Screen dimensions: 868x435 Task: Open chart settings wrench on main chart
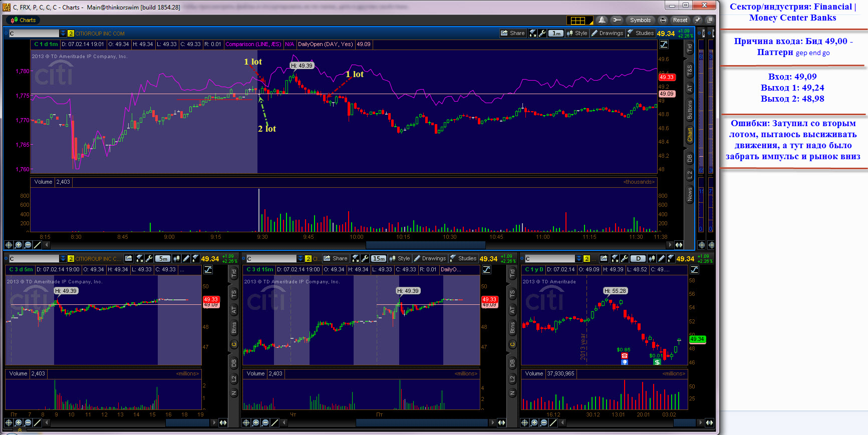542,33
